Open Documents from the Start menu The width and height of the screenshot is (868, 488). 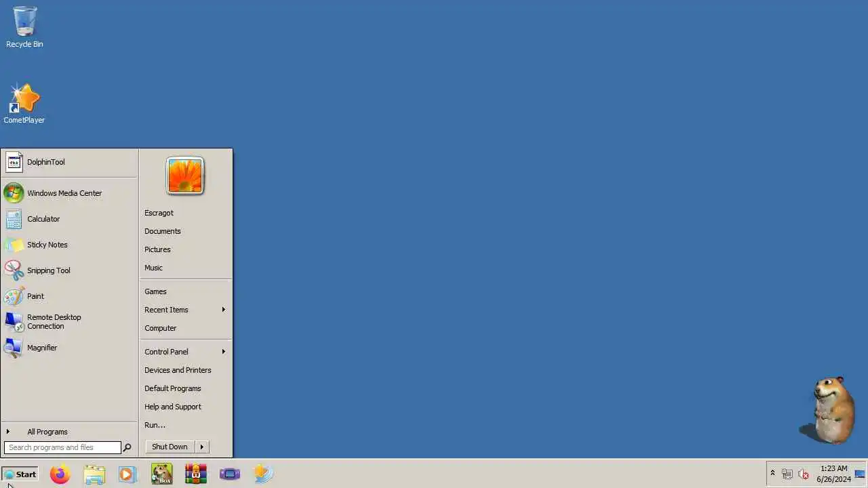(185, 231)
